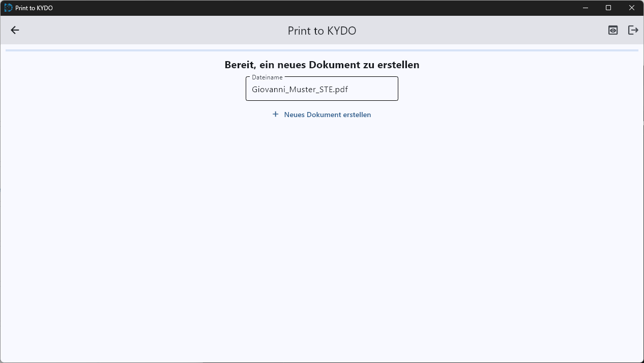
Task: Click the Print to KYDO app icon
Action: [x=8, y=8]
